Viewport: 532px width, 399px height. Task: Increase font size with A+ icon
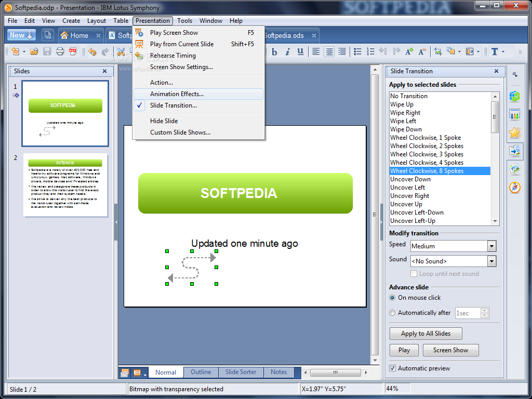409,51
